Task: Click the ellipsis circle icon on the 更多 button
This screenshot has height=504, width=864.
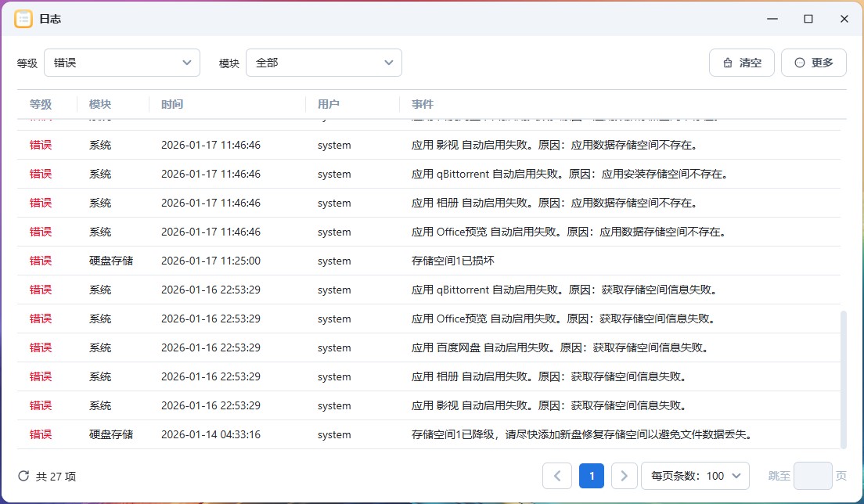Action: tap(799, 62)
